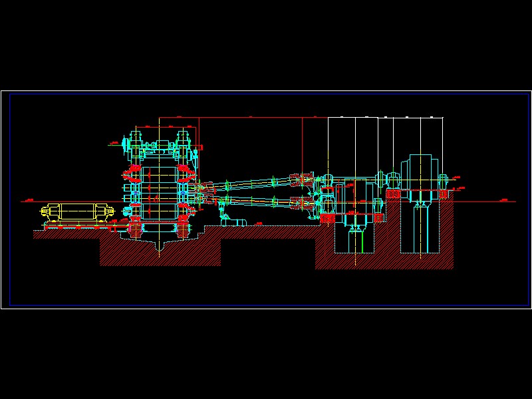This screenshot has height=399, width=532.
Task: Select the tapered foundation wedge below the stand
Action: (x=160, y=246)
